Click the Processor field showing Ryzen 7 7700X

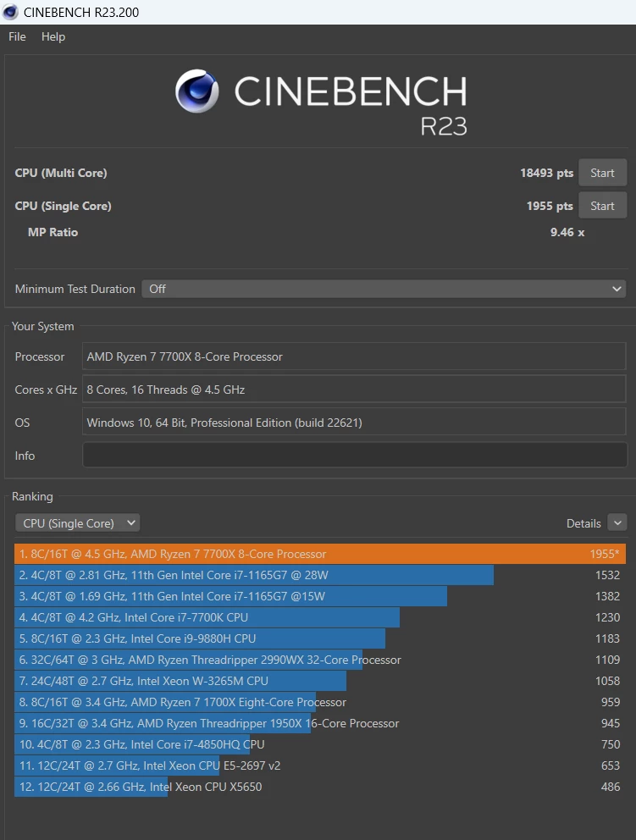[354, 356]
